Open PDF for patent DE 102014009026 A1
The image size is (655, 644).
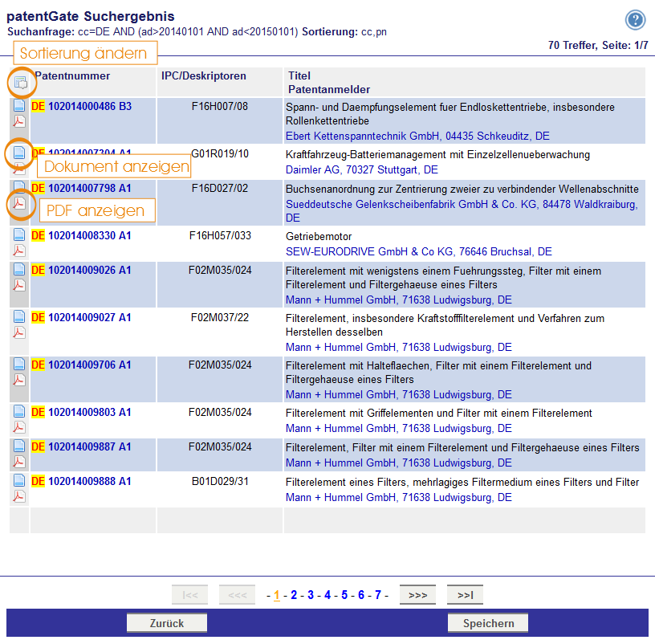tap(19, 285)
